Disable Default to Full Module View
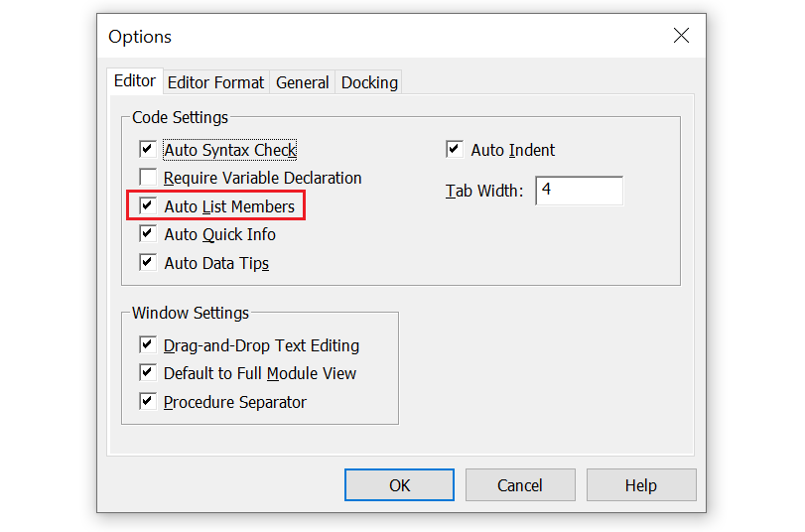Viewport: 805px width, 532px height. [x=148, y=372]
